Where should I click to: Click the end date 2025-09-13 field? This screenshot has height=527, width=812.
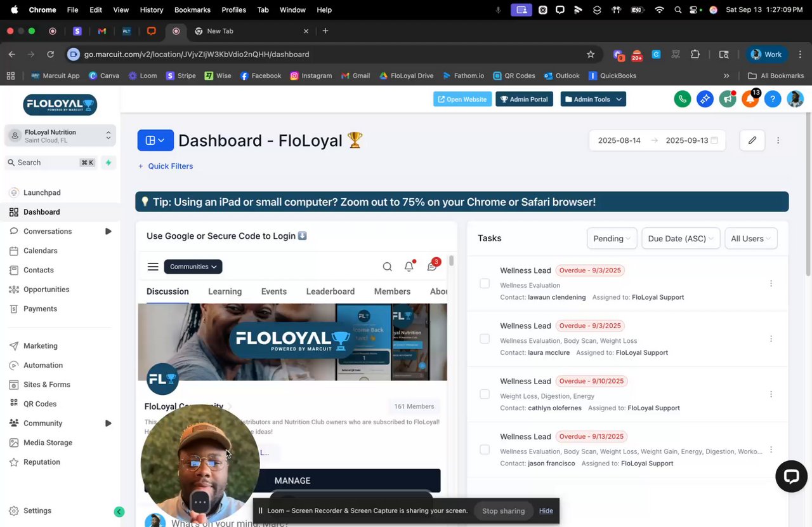(x=687, y=140)
